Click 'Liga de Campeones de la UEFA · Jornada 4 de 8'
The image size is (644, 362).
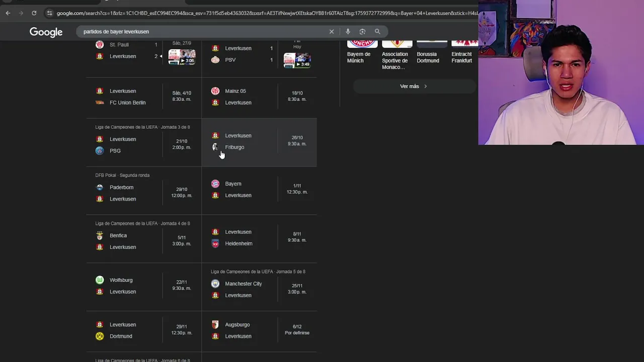143,224
